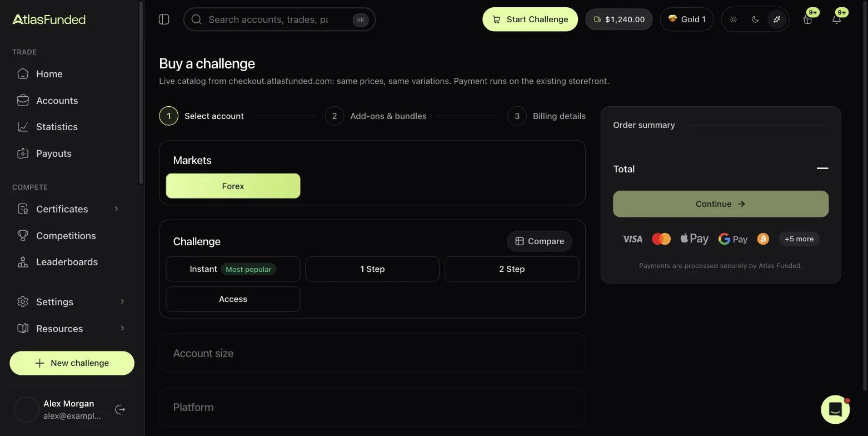Viewport: 868px width, 436px height.
Task: Click the Payouts sidebar icon
Action: pos(23,153)
